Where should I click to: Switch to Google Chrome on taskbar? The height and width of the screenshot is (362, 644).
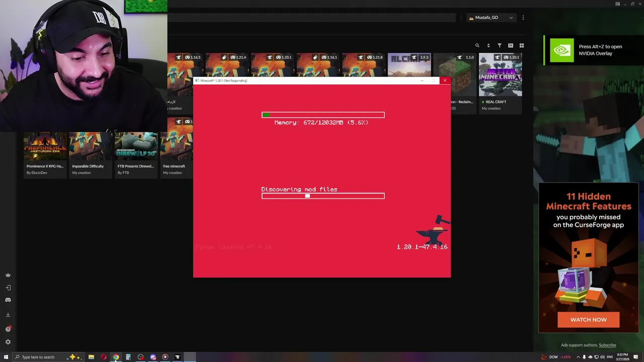[116, 357]
